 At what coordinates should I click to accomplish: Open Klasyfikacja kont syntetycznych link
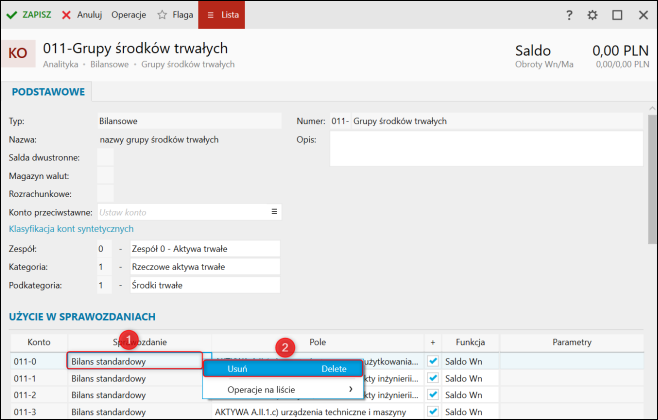tap(71, 229)
